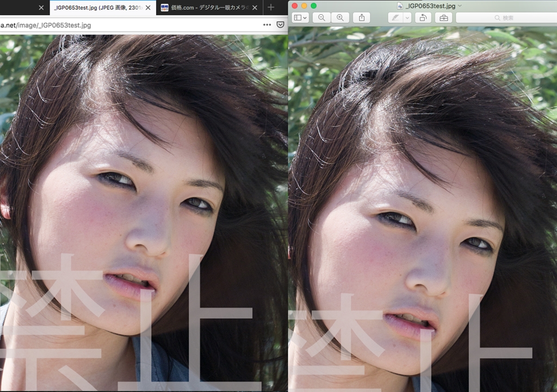Switch to the 価格.com デジタル一眼カメラ tab

209,8
